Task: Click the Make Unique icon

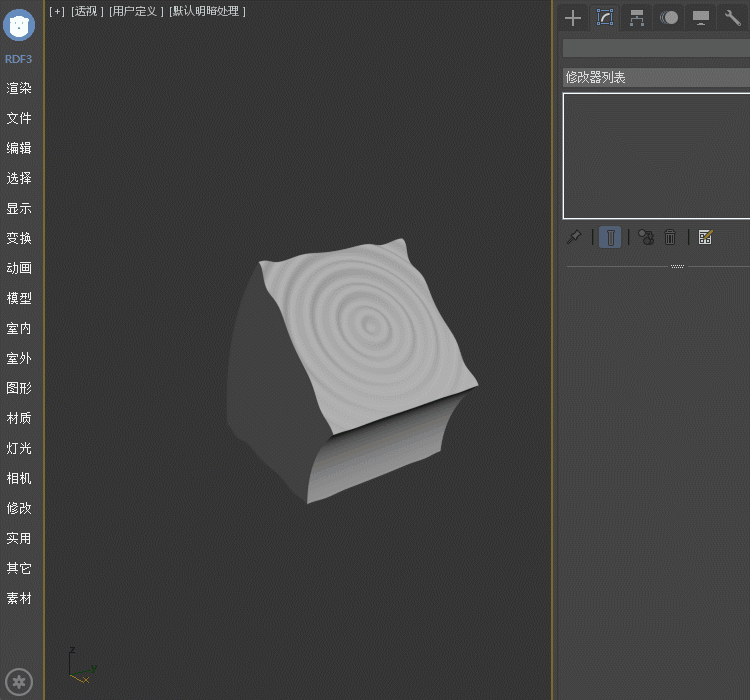Action: 645,237
